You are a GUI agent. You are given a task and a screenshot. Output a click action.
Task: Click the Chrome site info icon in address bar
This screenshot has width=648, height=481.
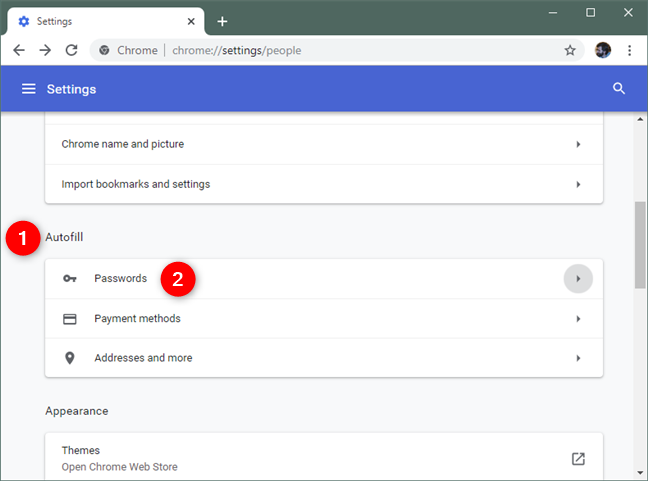click(105, 50)
